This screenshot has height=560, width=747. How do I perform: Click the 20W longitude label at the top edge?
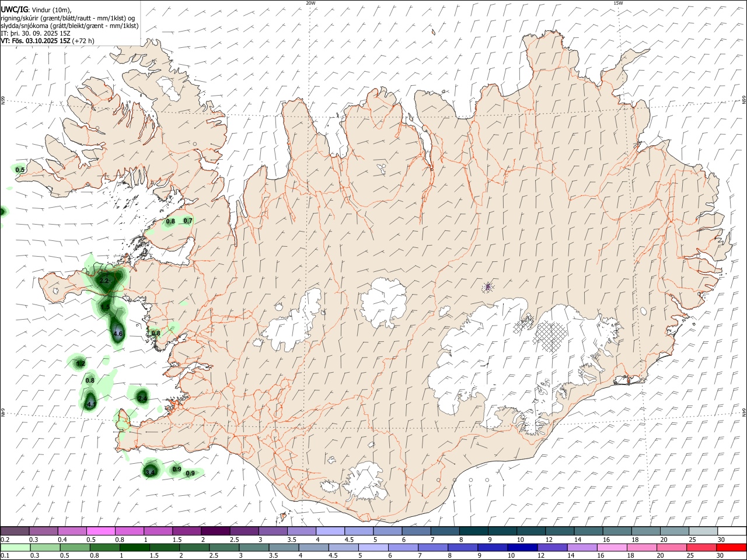(x=310, y=3)
